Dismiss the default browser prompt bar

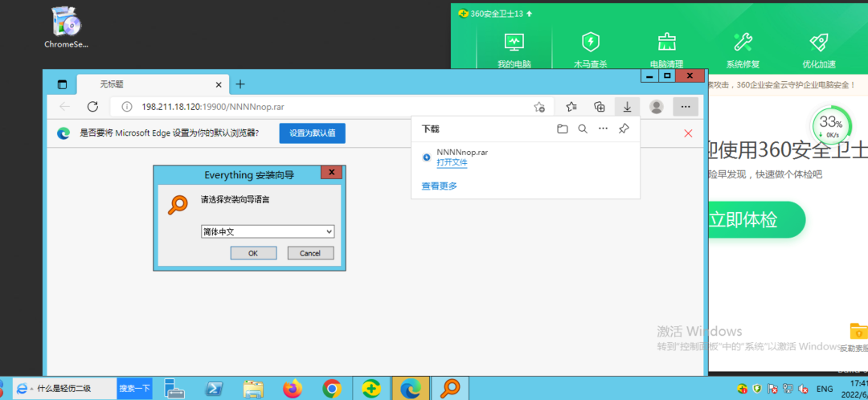coord(688,133)
